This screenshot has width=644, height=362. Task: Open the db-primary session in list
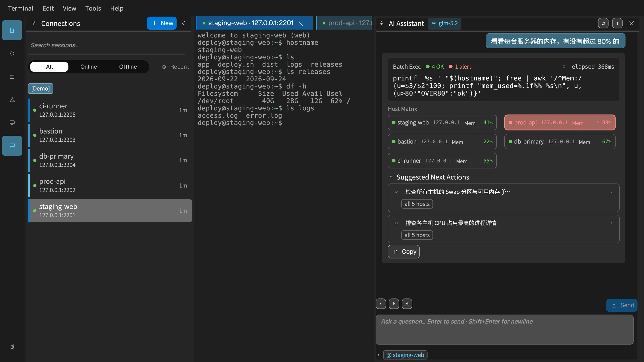coord(110,160)
